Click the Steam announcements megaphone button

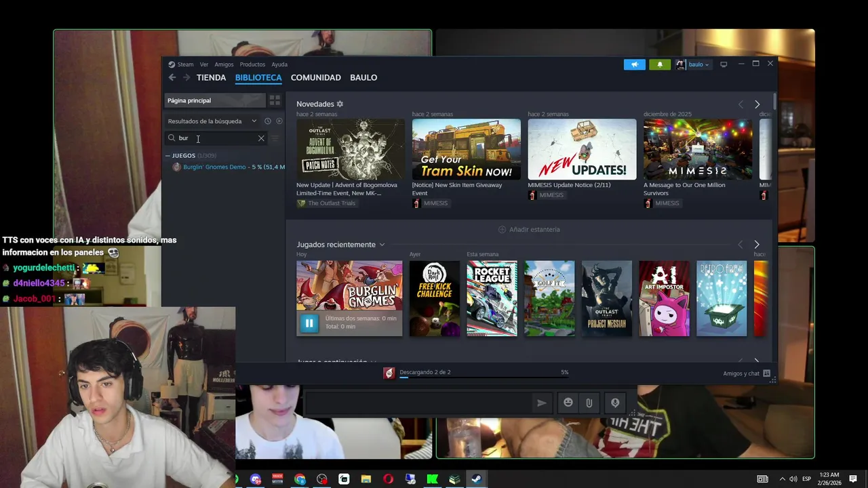coord(635,64)
